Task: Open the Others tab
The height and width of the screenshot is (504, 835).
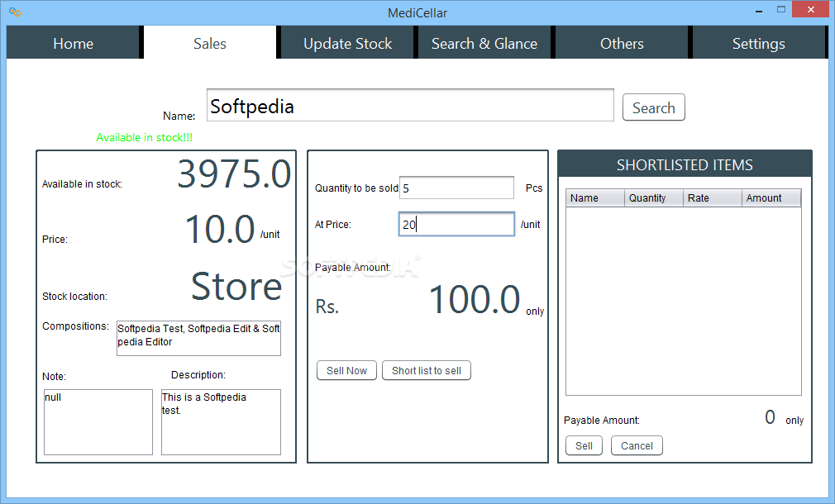Action: click(x=622, y=43)
